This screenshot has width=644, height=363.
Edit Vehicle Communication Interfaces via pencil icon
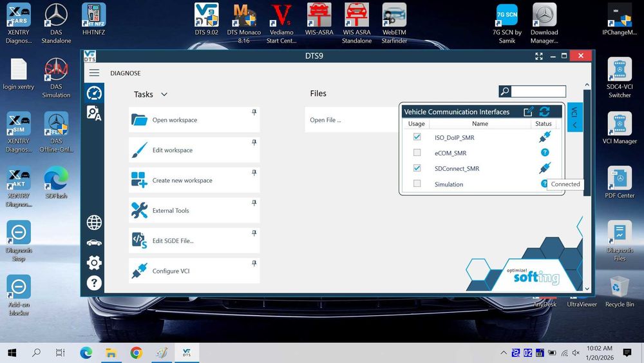[529, 112]
